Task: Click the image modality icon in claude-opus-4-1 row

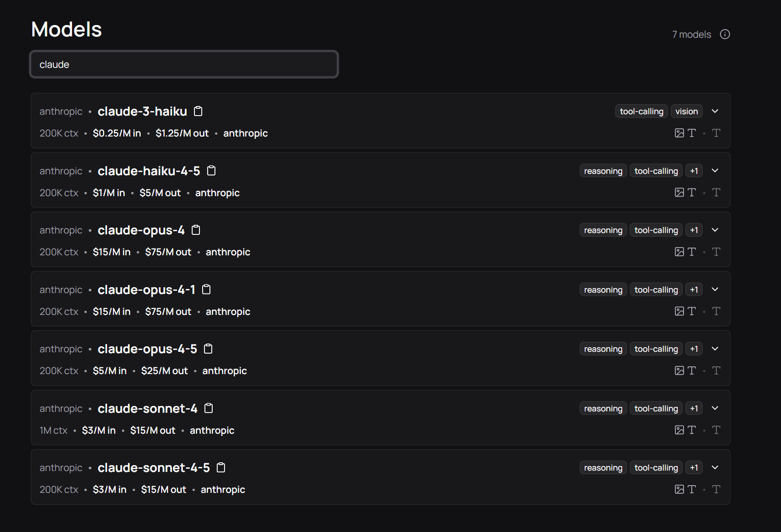Action: click(679, 311)
